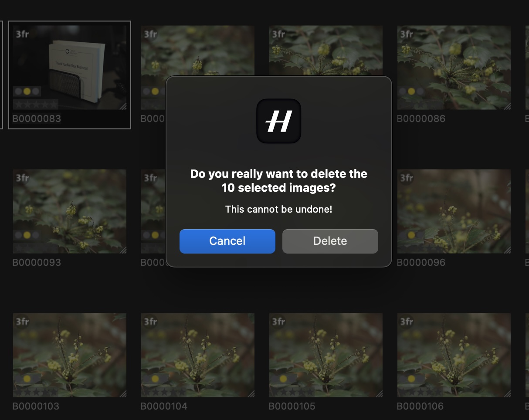529x420 pixels.
Task: Toggle the yellow color label on B0000104
Action: click(x=155, y=379)
